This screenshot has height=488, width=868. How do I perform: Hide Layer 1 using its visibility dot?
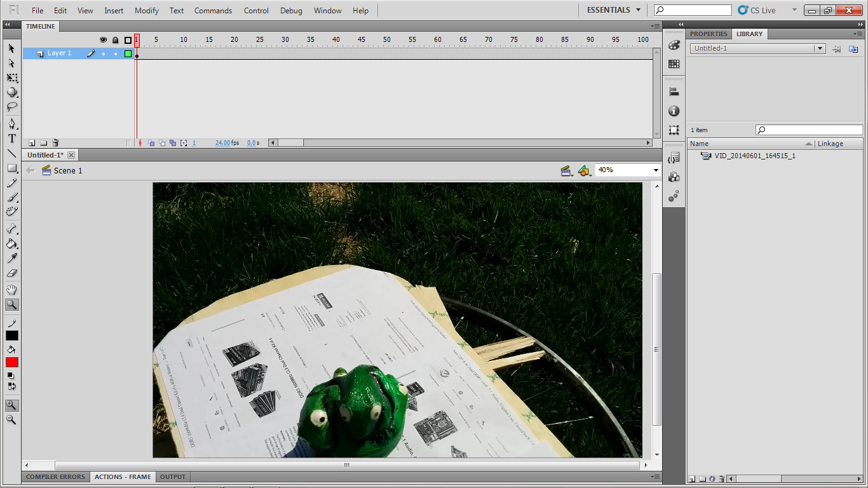(x=104, y=53)
